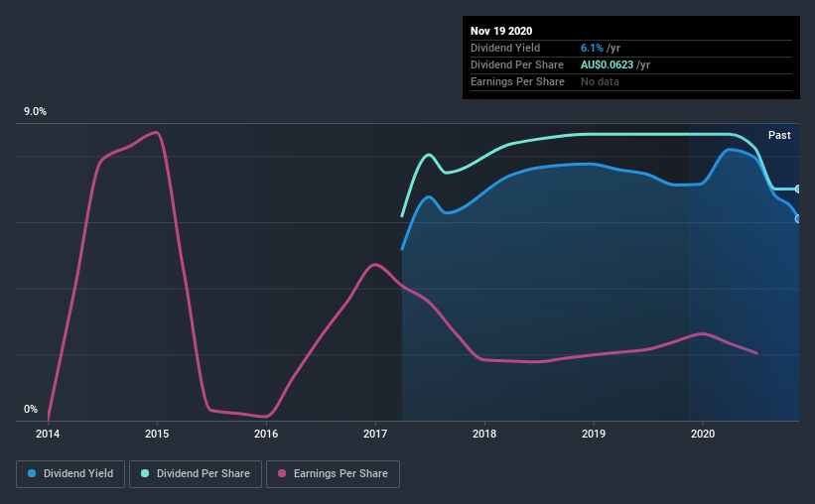Click the teal Dividend Per Share dot
This screenshot has height=504, width=815.
pos(145,473)
